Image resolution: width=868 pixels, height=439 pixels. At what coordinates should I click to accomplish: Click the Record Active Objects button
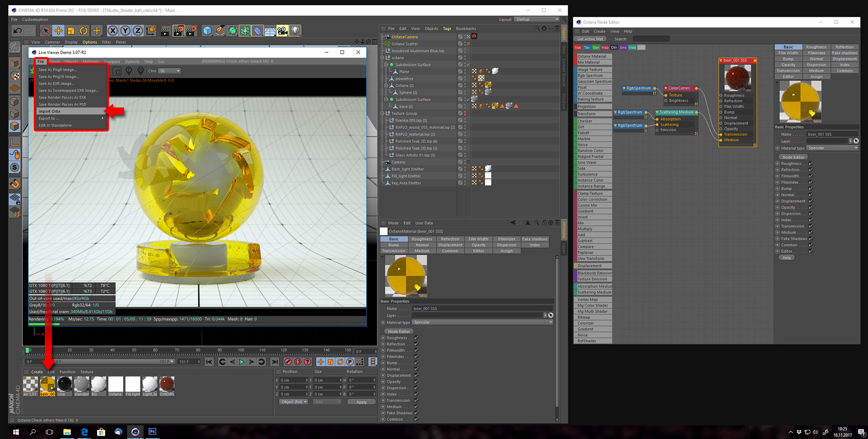pos(288,362)
